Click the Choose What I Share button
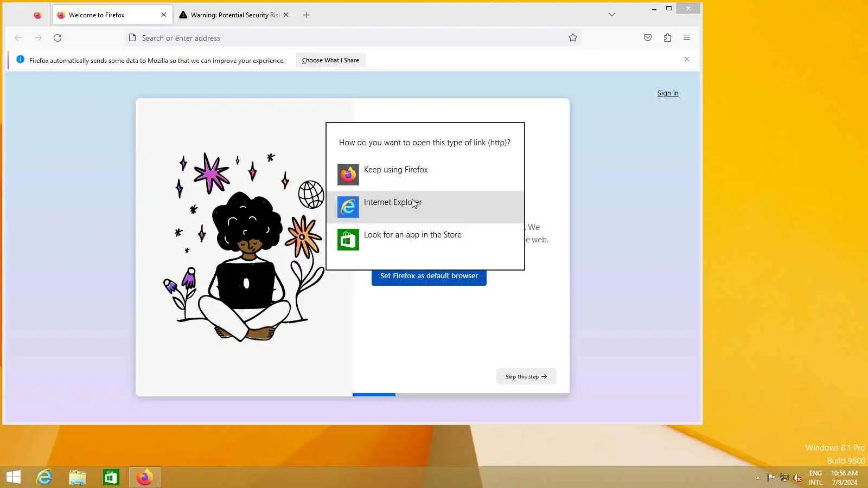The height and width of the screenshot is (488, 868). click(x=330, y=60)
